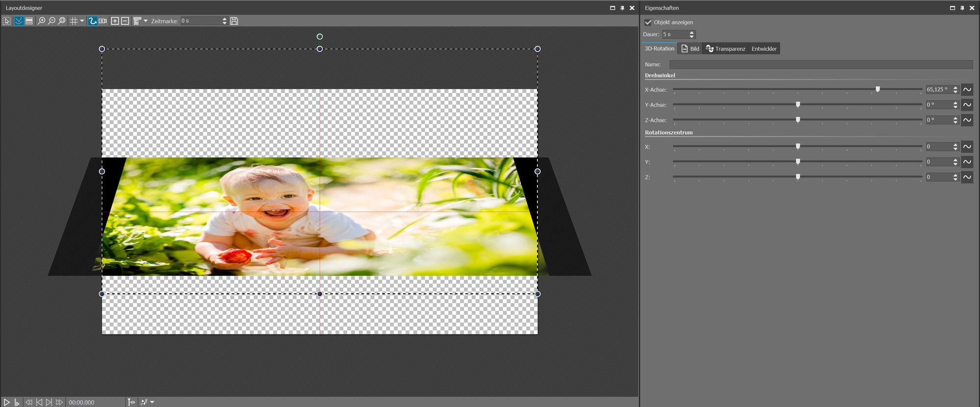Select the motion path tool icon
The image size is (980, 407).
[x=92, y=21]
